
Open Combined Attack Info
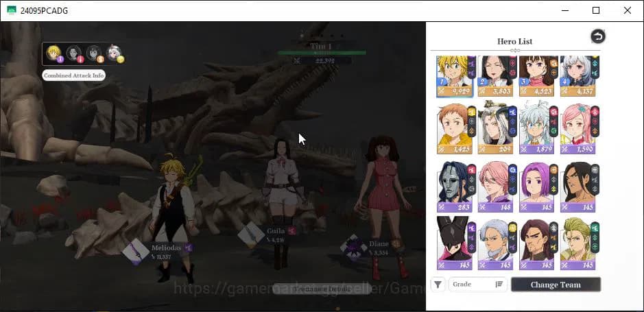(74, 75)
